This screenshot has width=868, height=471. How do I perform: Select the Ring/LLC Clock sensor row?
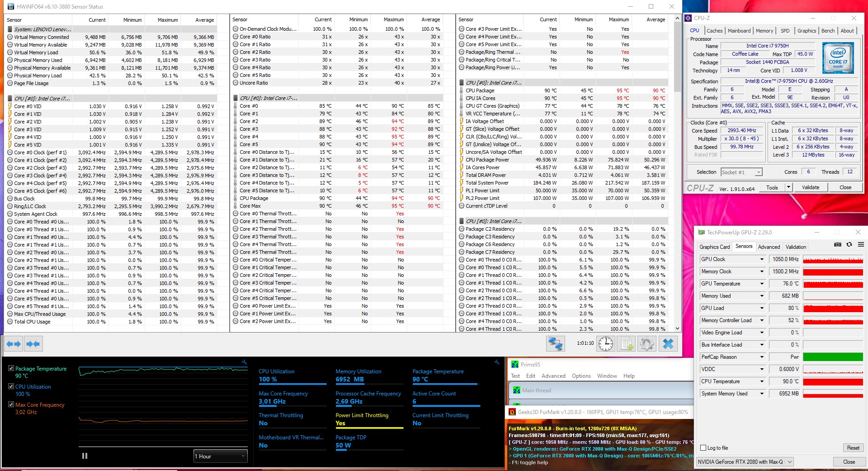pos(111,206)
